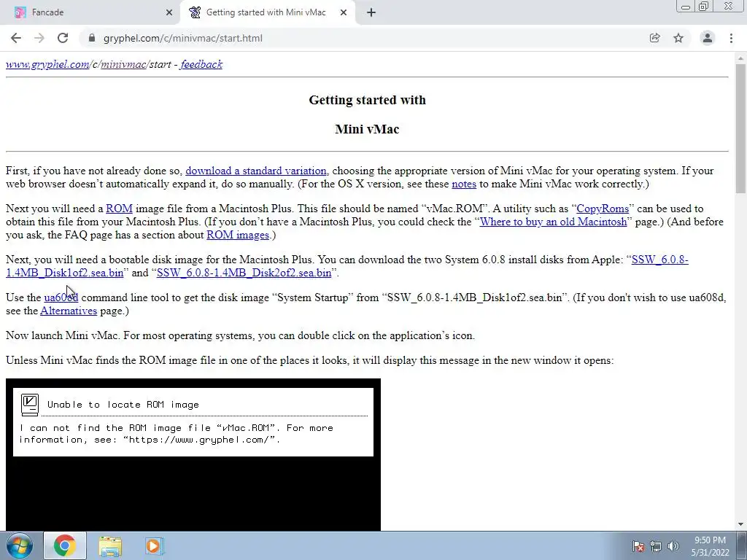Click the forward navigation arrow

tap(39, 38)
